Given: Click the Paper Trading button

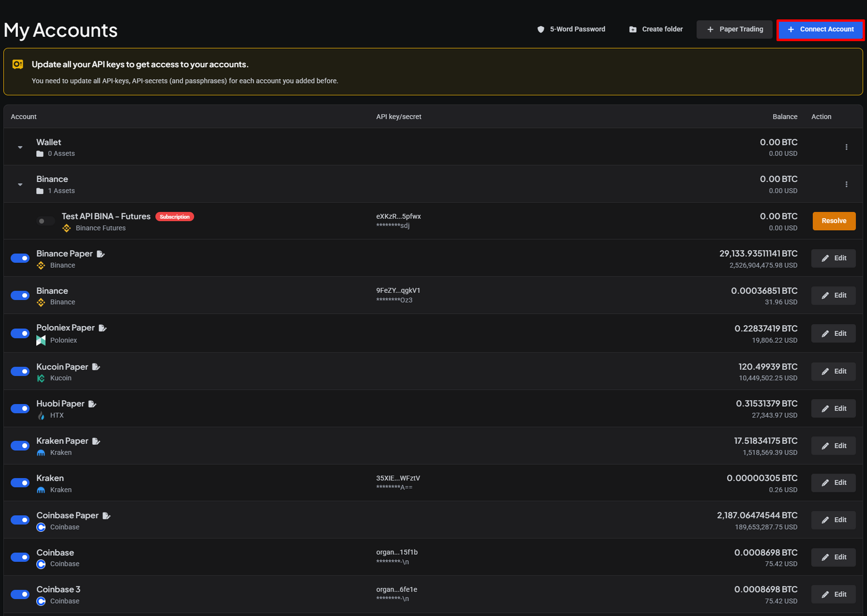Looking at the screenshot, I should click(x=734, y=29).
